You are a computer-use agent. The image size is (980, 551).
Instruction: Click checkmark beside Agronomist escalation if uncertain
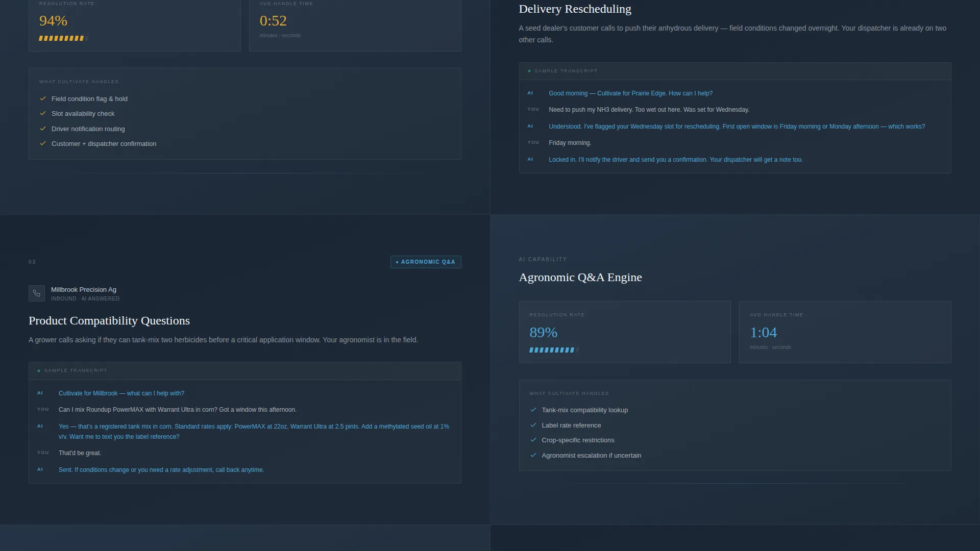533,455
